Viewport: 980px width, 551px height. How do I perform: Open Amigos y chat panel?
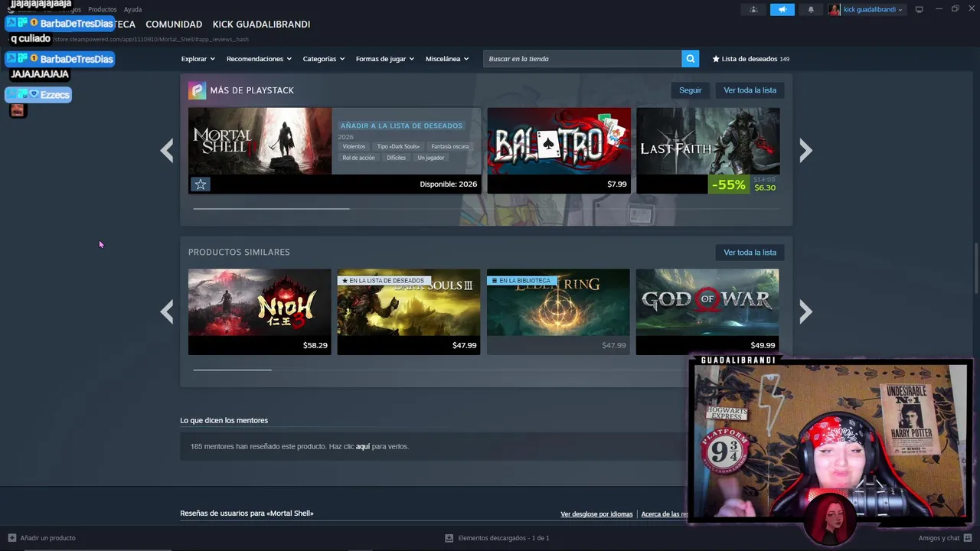tap(945, 538)
